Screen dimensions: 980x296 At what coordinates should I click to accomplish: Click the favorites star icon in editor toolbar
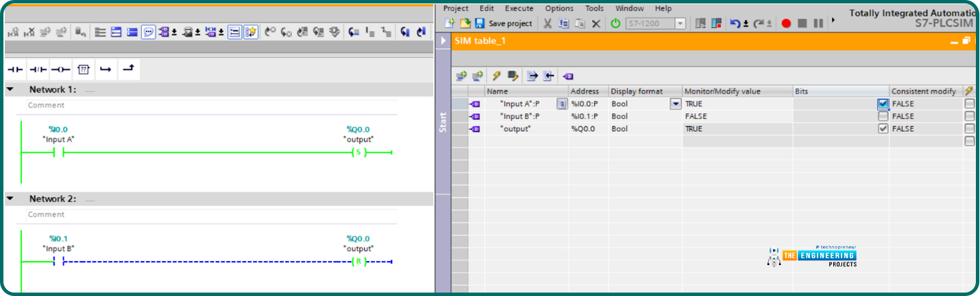click(x=251, y=32)
